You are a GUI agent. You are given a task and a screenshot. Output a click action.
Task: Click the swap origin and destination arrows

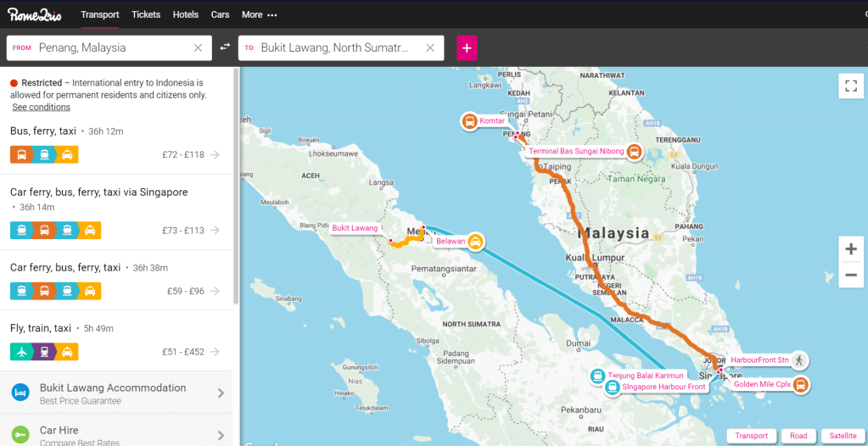tap(225, 47)
